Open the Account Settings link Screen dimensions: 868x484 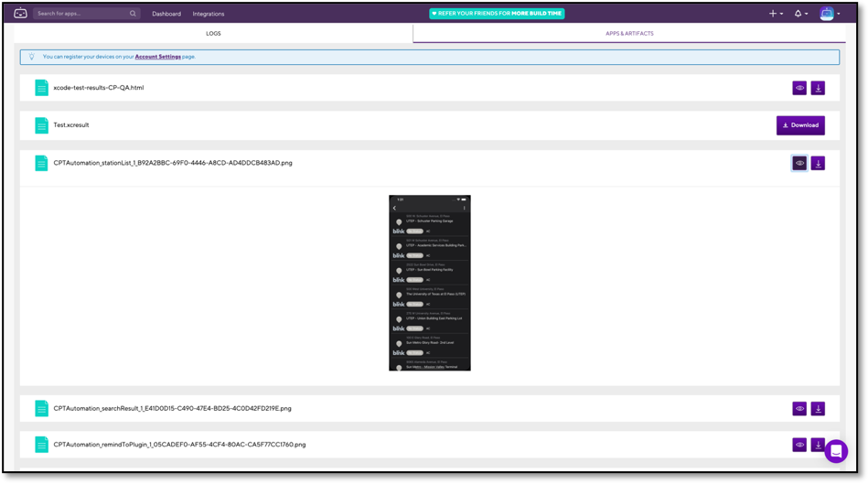point(157,57)
